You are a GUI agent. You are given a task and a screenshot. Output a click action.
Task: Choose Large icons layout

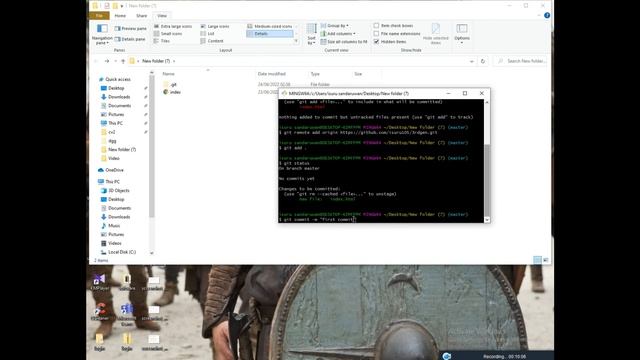tap(215, 26)
